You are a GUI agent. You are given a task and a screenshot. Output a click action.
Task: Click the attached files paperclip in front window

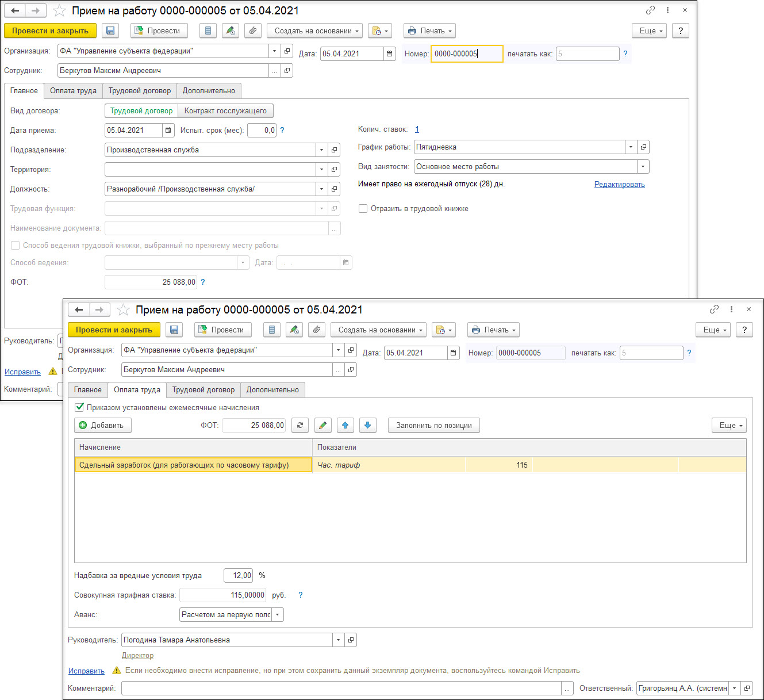click(x=316, y=330)
